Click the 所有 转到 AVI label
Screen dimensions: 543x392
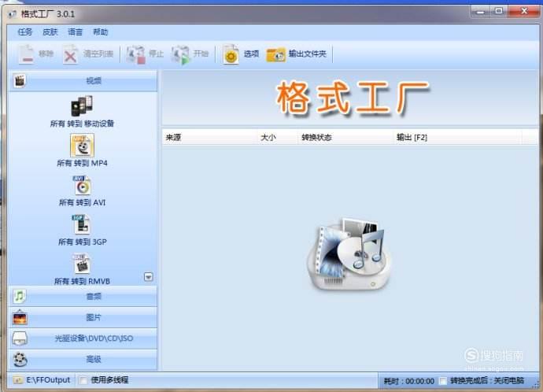[x=82, y=202]
